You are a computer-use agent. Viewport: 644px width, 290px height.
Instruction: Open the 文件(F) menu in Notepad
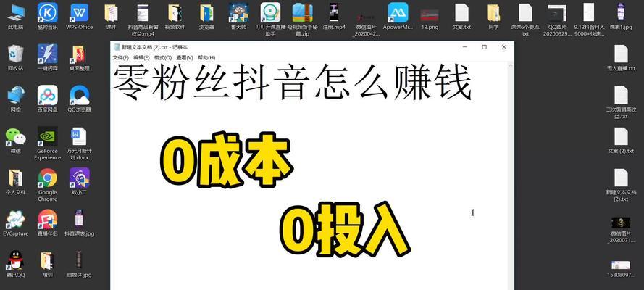[x=121, y=57]
